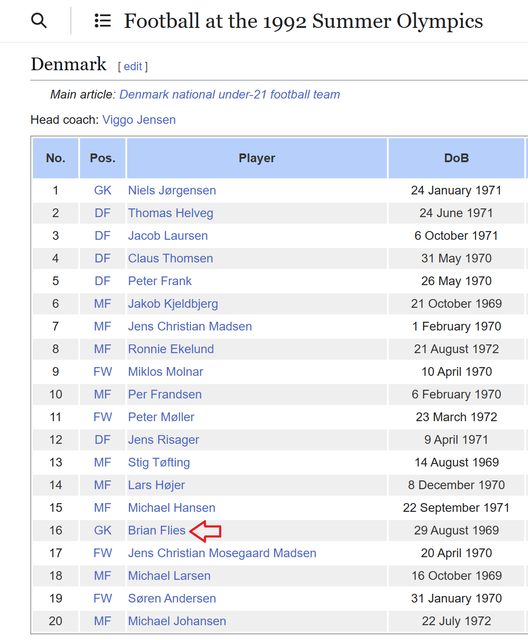Click FW position link for Miklos Molnar
The image size is (528, 640).
tap(102, 372)
